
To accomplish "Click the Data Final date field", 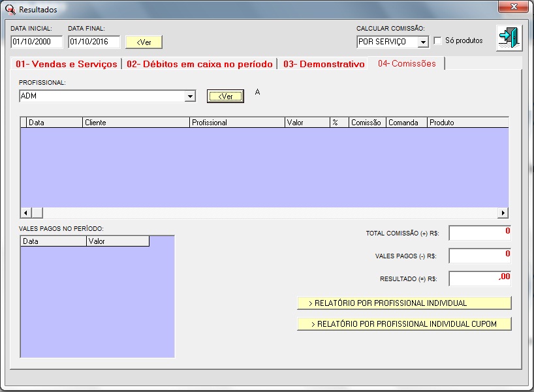I will click(94, 42).
